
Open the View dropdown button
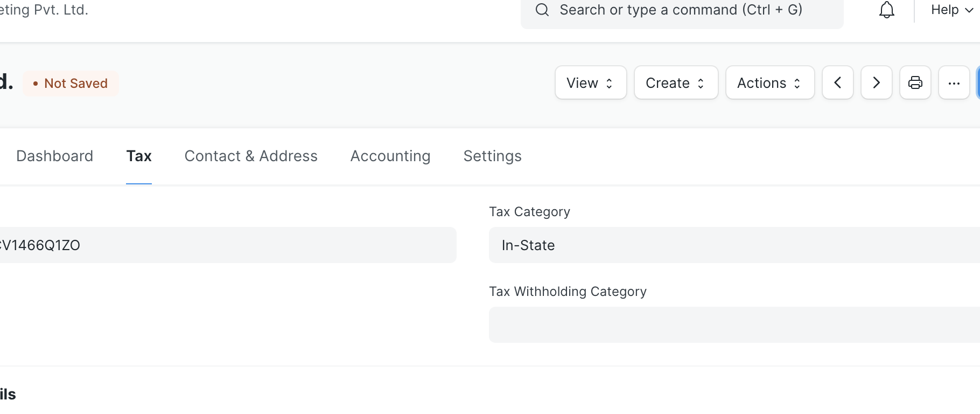pyautogui.click(x=591, y=82)
